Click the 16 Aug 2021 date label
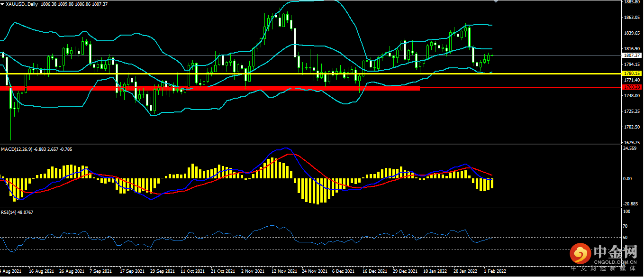The image size is (644, 277). 41,272
